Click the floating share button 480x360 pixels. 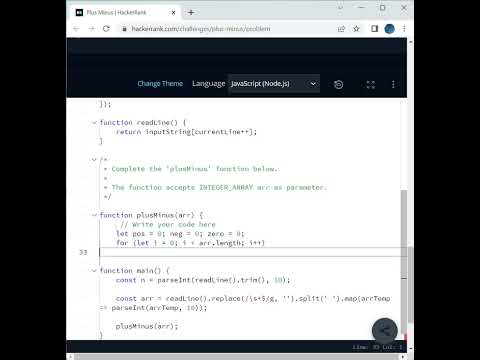click(x=385, y=331)
